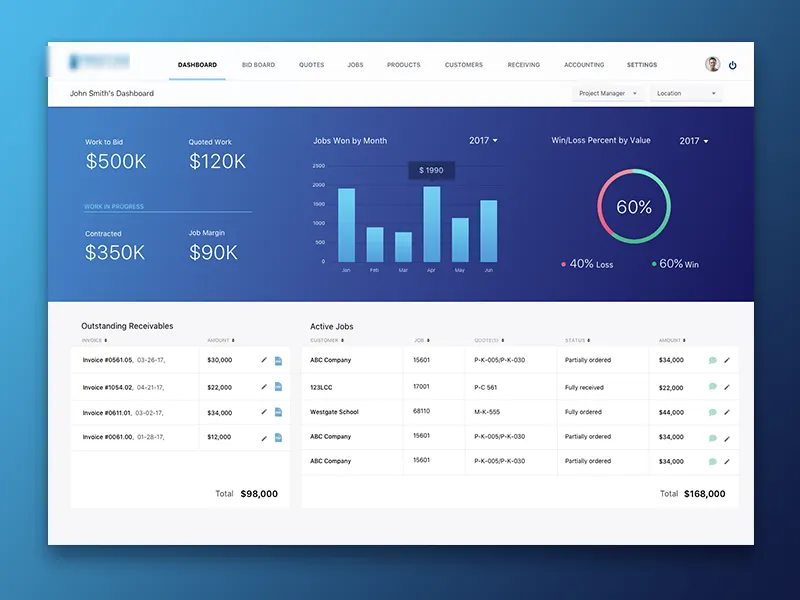
Task: Open the user avatar photo in the header
Action: point(711,63)
